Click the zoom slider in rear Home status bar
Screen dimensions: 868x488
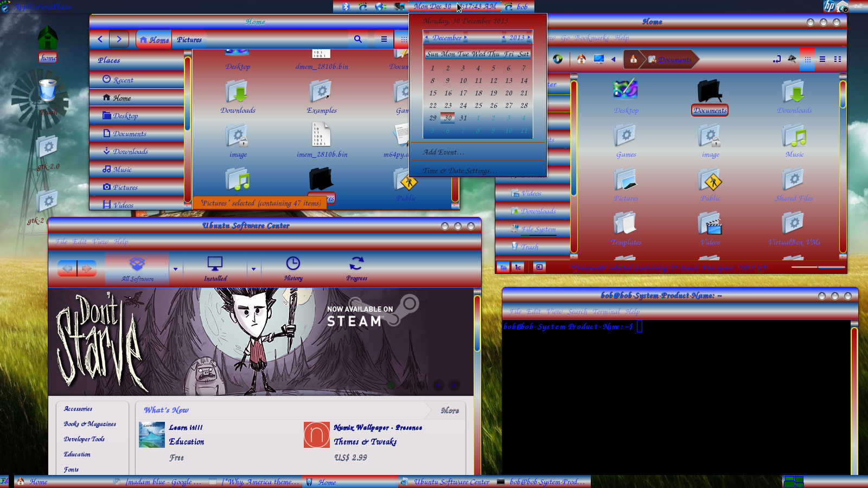pos(818,267)
